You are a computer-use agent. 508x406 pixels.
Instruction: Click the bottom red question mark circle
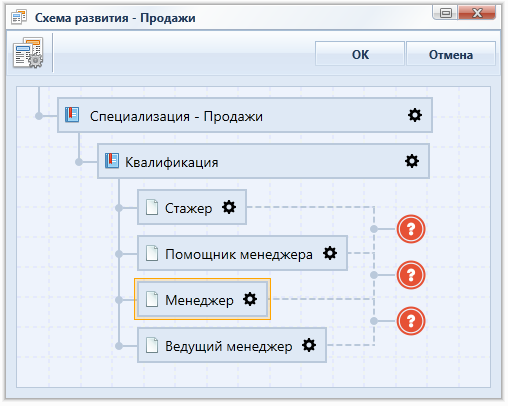click(411, 321)
